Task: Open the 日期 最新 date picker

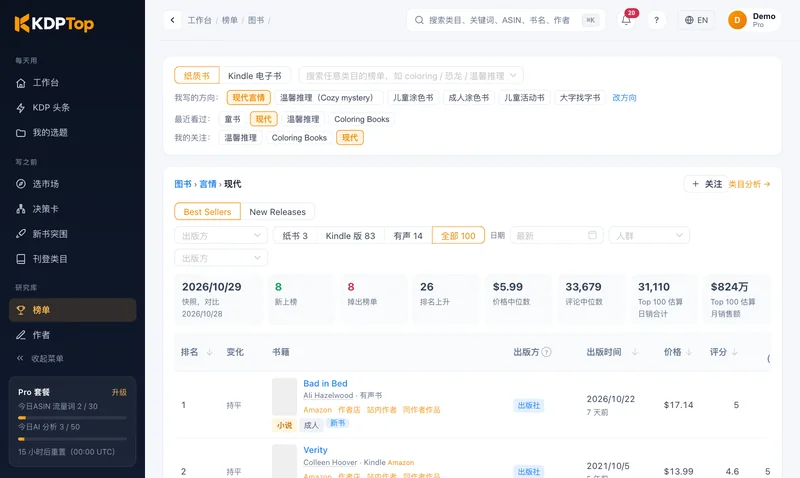Action: [x=557, y=235]
